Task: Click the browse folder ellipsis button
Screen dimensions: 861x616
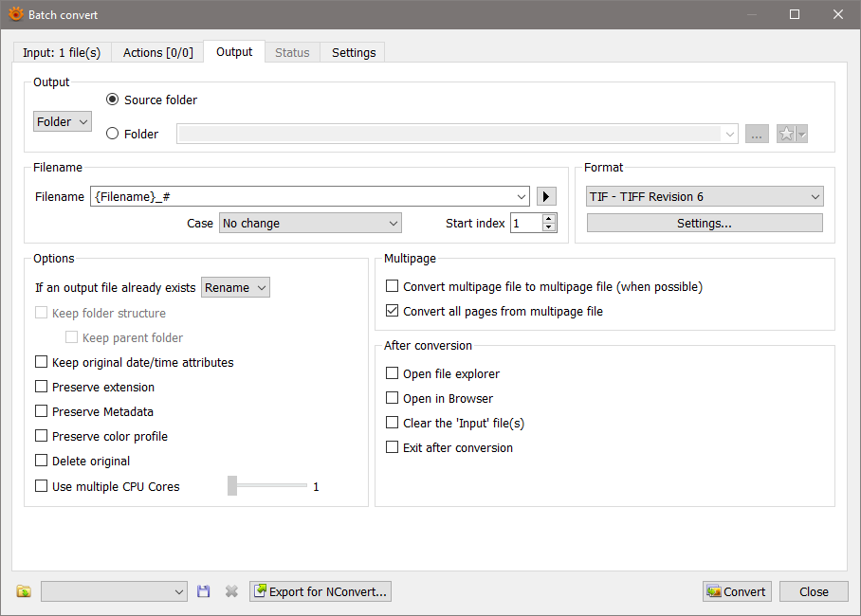Action: point(757,134)
